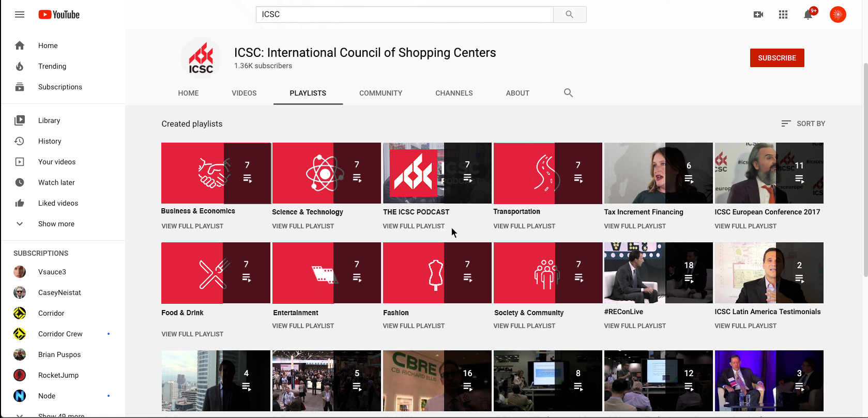This screenshot has width=868, height=418.
Task: Select the PLAYLISTS channel tab
Action: 308,93
